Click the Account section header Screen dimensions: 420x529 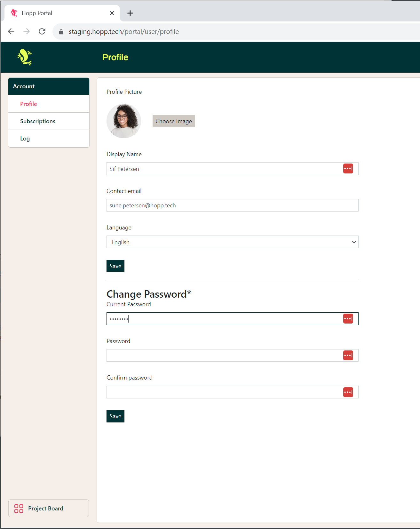[x=49, y=86]
